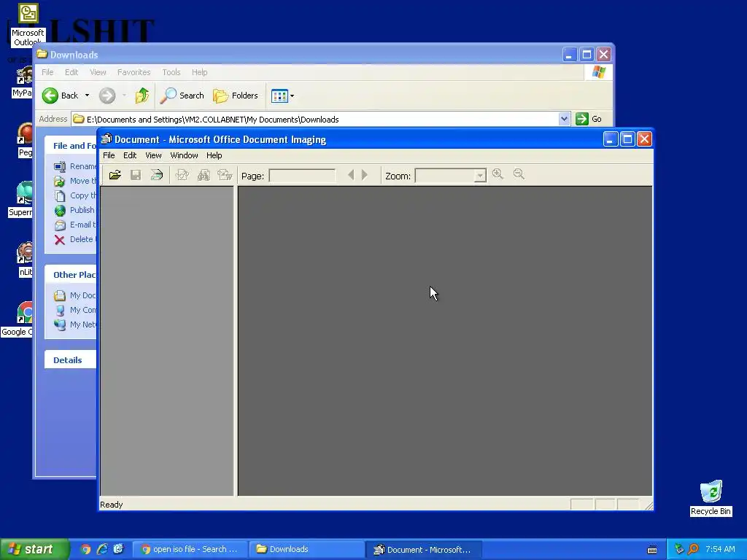This screenshot has height=560, width=747.
Task: Click the Forward arrow in Downloads window
Action: pos(107,96)
